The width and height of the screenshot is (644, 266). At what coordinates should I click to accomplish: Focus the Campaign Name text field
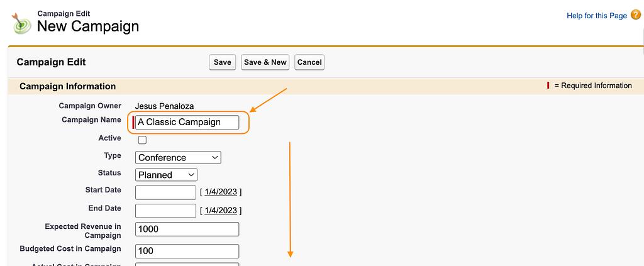pos(187,122)
